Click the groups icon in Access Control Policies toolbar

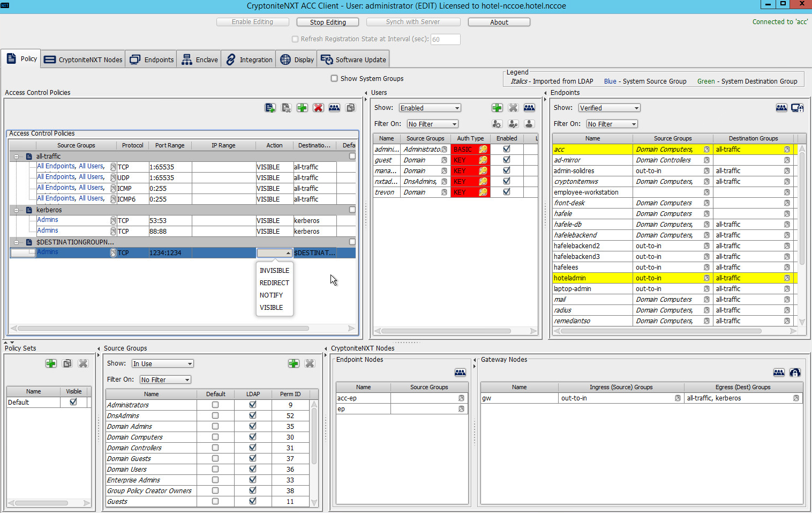(x=334, y=108)
